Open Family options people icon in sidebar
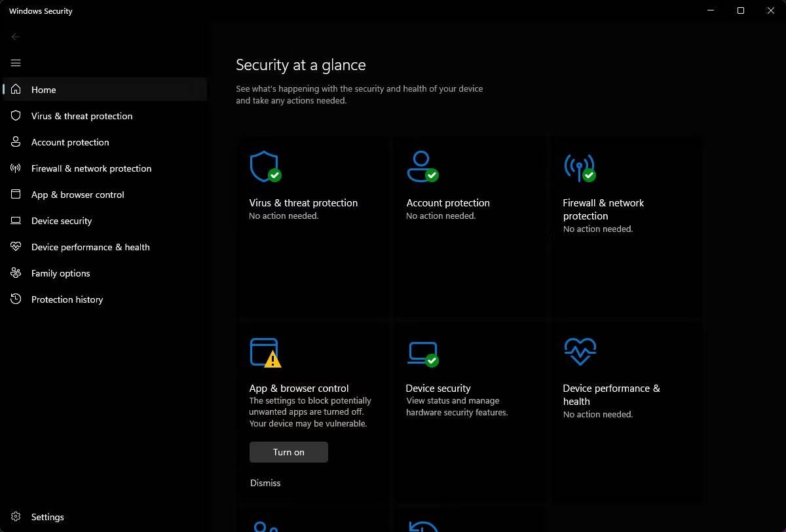The image size is (786, 532). click(x=15, y=273)
